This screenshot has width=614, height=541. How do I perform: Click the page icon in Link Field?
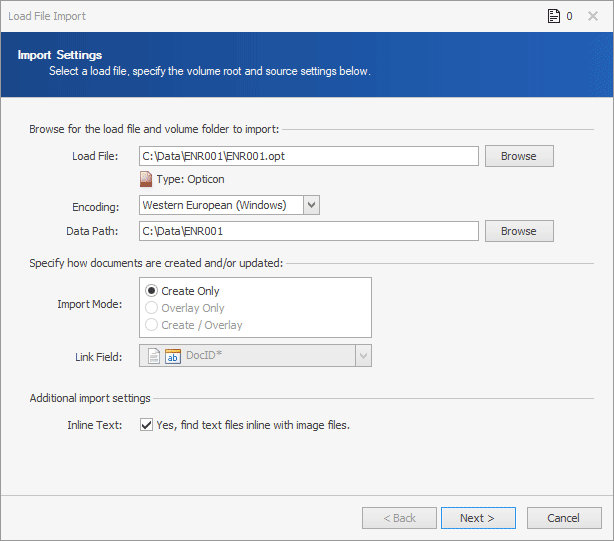[x=153, y=356]
